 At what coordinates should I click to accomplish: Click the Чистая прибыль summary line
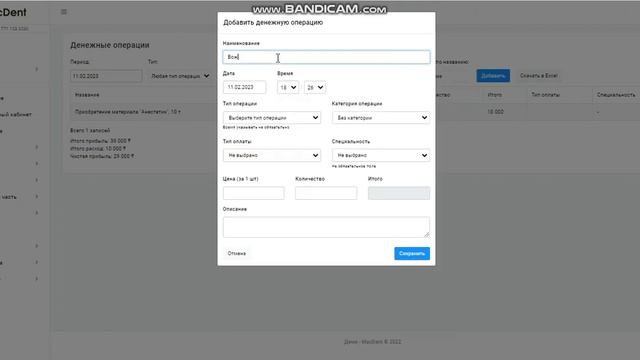(x=102, y=156)
